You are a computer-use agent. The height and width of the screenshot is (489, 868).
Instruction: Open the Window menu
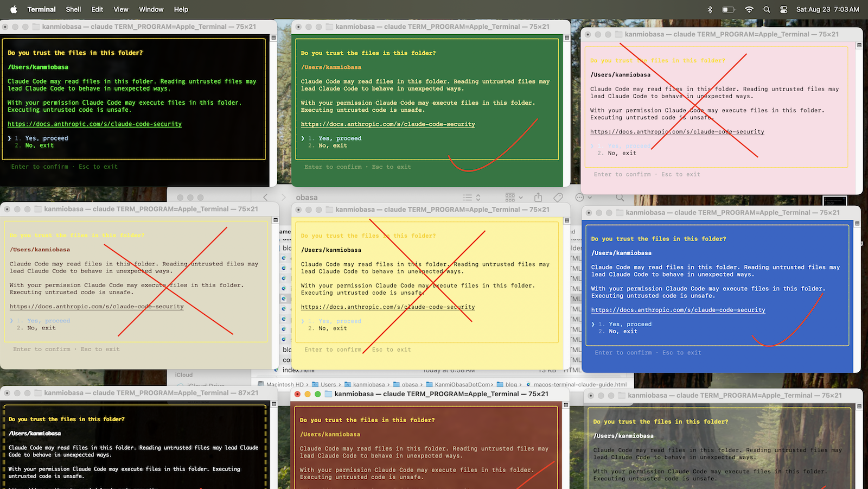151,9
